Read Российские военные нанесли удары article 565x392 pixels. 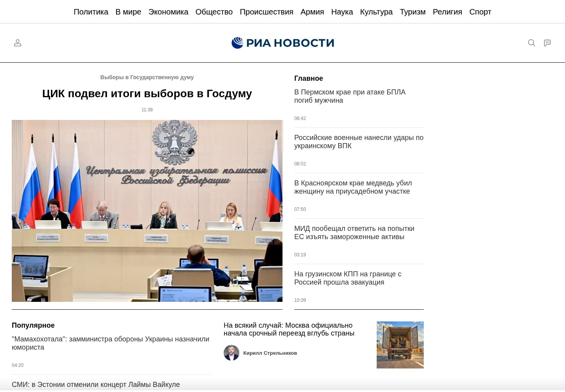point(359,142)
